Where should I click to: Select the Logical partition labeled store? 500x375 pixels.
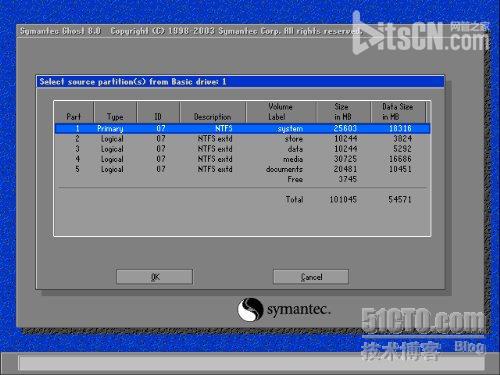tap(242, 139)
